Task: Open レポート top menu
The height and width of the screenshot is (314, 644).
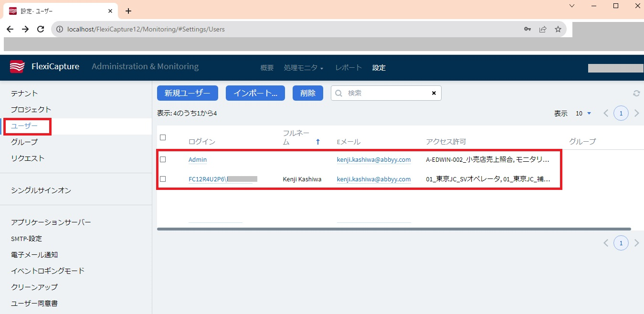Action: 348,68
